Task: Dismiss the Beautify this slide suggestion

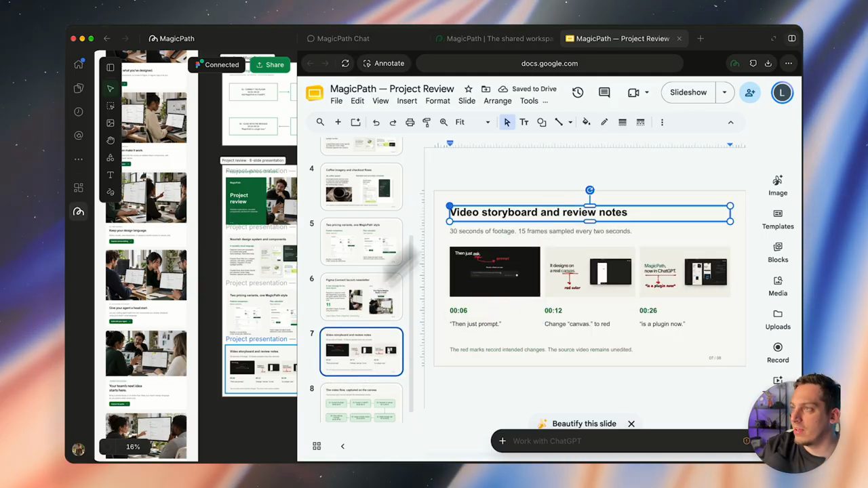Action: coord(631,424)
